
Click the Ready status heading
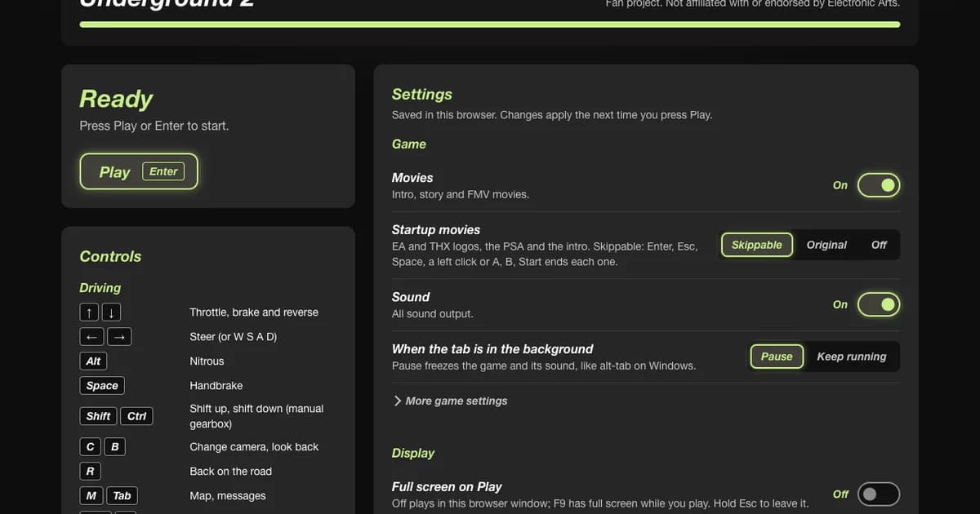[x=116, y=99]
